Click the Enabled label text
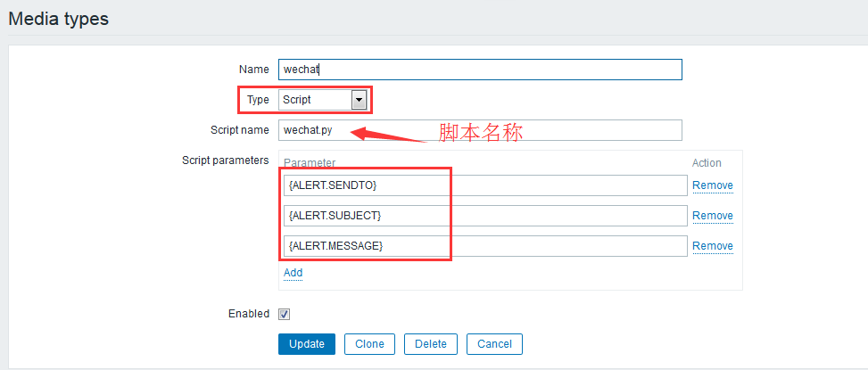Viewport: 868px width, 370px height. [248, 314]
